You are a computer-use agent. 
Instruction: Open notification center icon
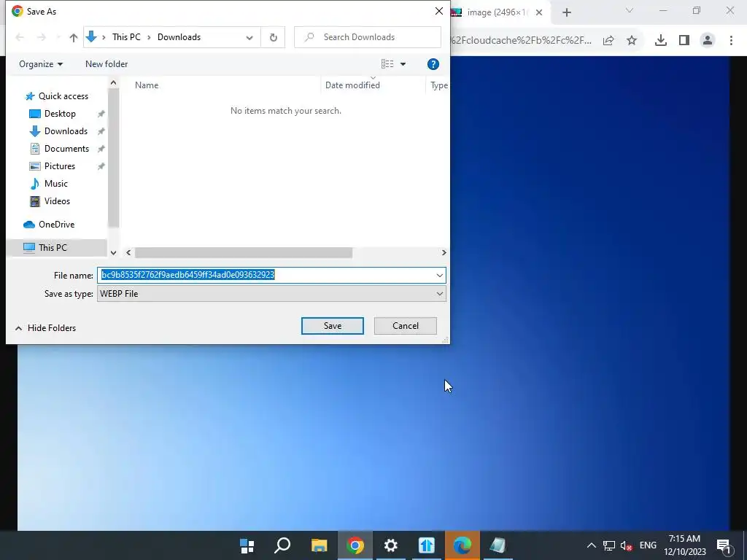pyautogui.click(x=724, y=545)
